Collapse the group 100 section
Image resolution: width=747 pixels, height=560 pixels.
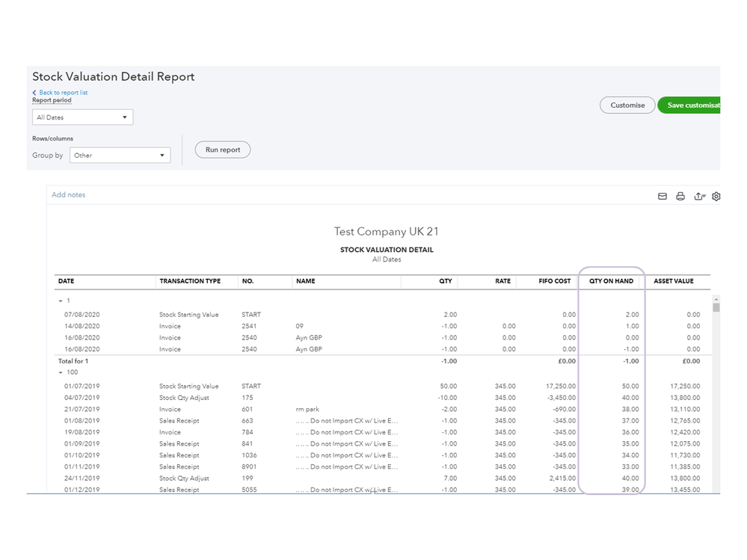[60, 372]
